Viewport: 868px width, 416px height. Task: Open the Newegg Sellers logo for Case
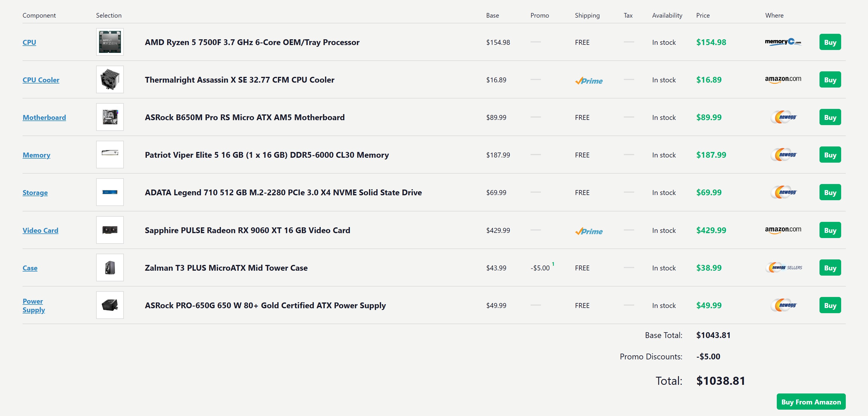(x=784, y=268)
